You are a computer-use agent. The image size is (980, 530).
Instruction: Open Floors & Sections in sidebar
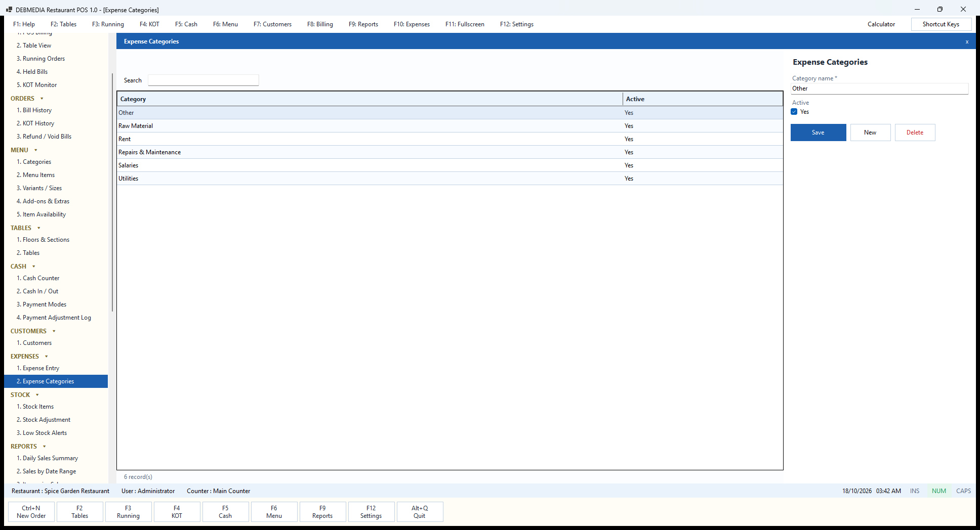(56, 240)
